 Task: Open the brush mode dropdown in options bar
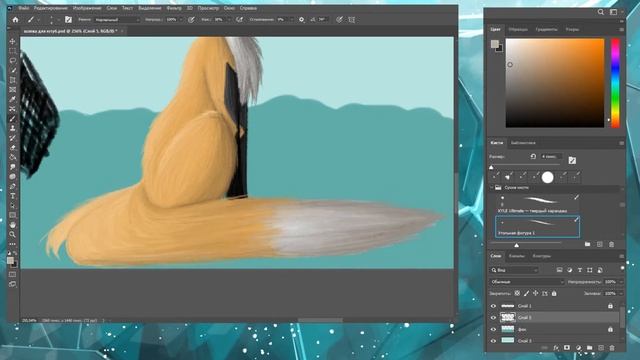[118, 19]
